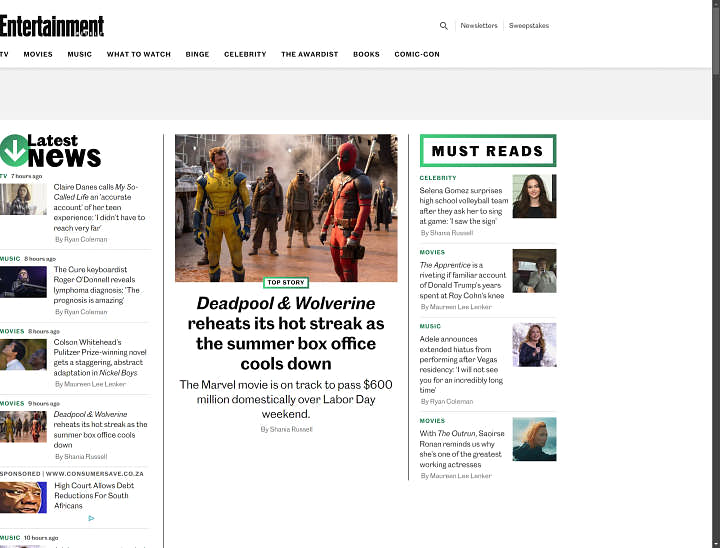Click the sponsored ad thumbnail image
Image resolution: width=720 pixels, height=548 pixels.
point(23,497)
